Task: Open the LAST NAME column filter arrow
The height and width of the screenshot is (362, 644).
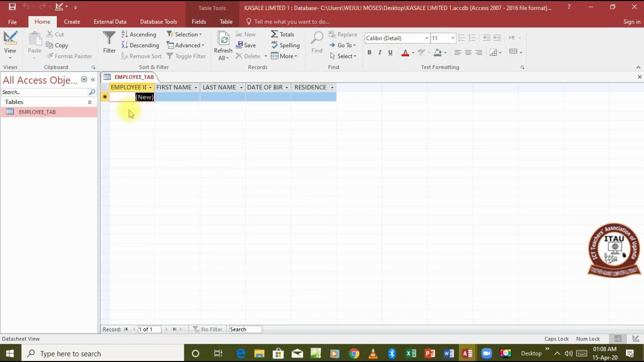Action: [x=241, y=87]
